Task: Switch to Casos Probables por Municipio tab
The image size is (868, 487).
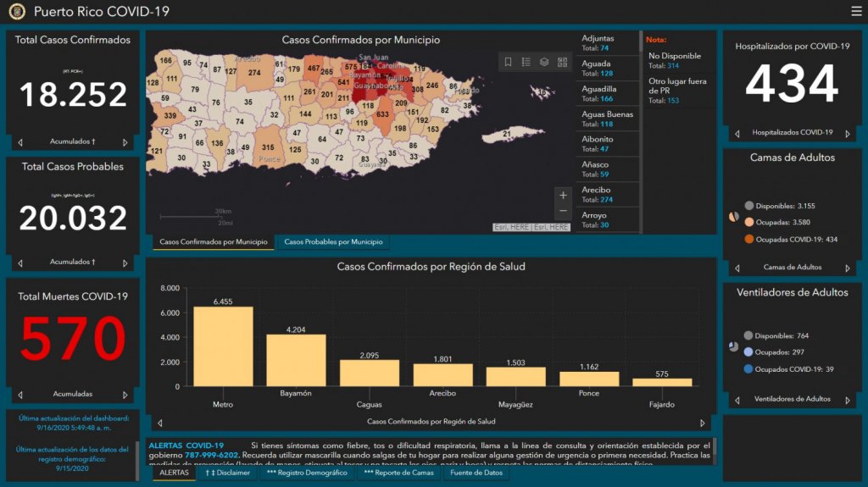Action: [x=333, y=242]
